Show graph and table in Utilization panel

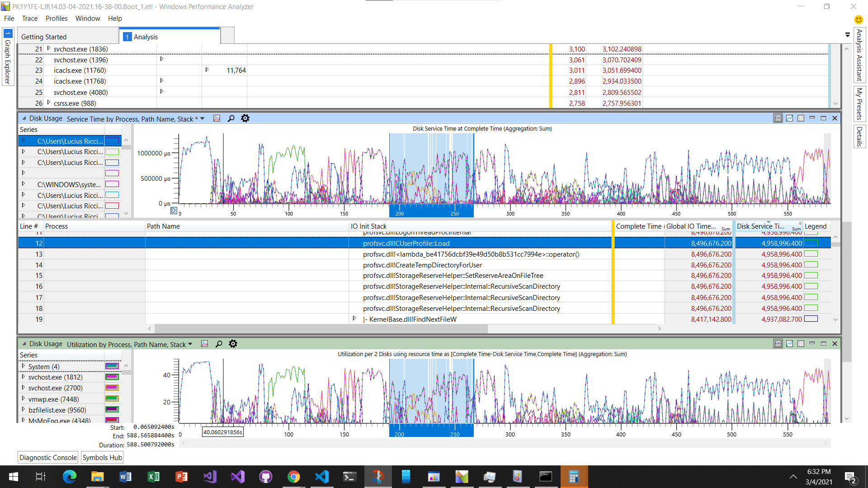778,344
